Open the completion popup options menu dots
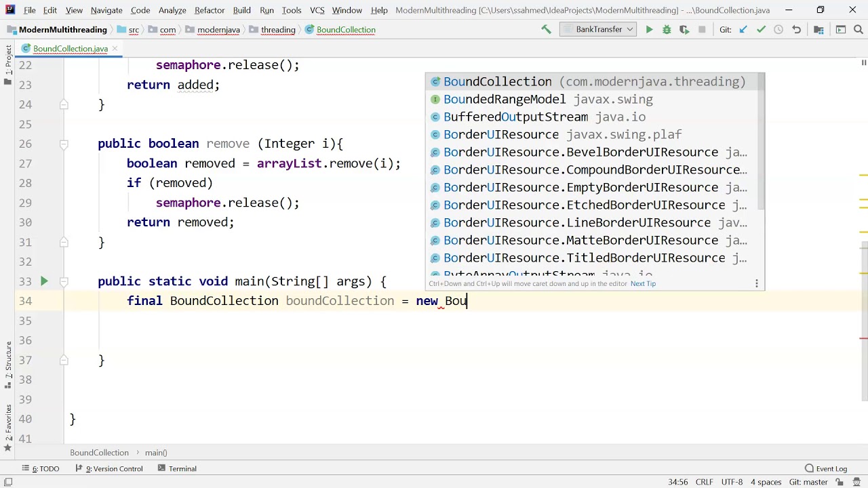Image resolution: width=868 pixels, height=488 pixels. click(x=757, y=283)
